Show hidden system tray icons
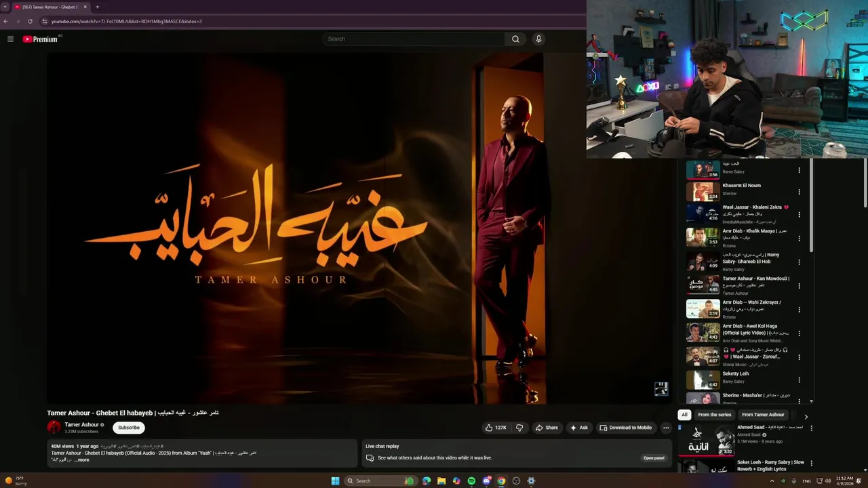Image resolution: width=868 pixels, height=488 pixels. point(772,481)
